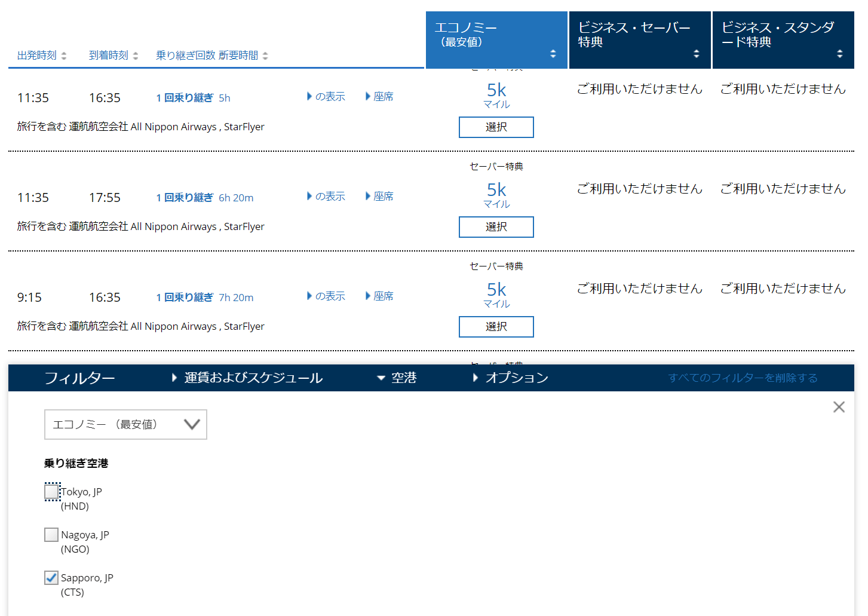The width and height of the screenshot is (868, 616).
Task: Sort by arrival time (到着時刻) arrows
Action: tap(136, 56)
